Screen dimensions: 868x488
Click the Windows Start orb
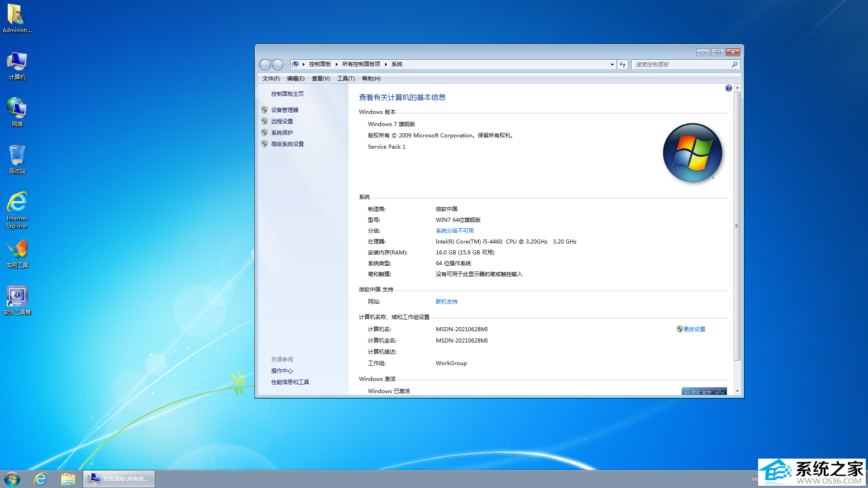[x=12, y=479]
